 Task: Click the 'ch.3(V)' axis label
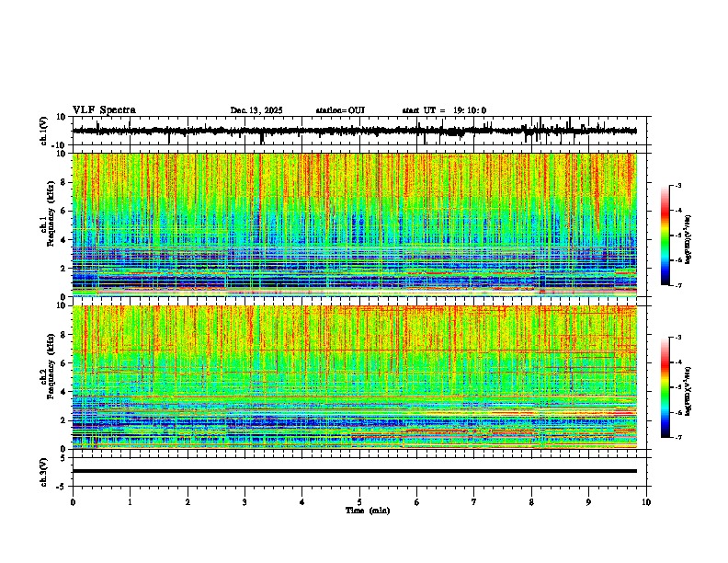[x=43, y=472]
